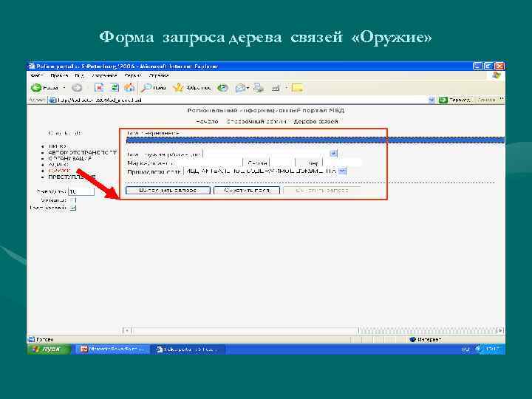Select АДРЕС in the object list

58,165
